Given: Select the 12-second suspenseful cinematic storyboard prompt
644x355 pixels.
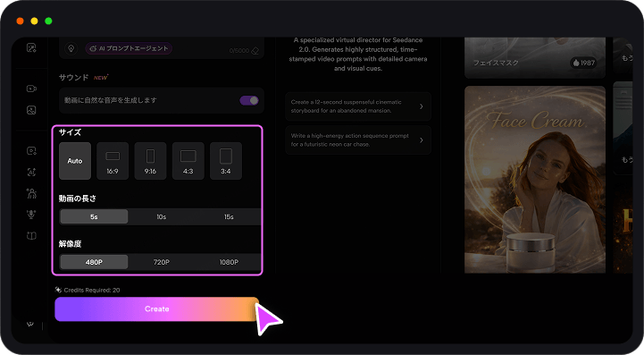Looking at the screenshot, I should [358, 106].
